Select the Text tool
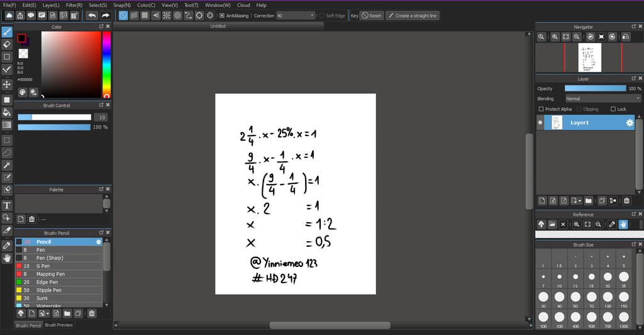The image size is (644, 335). click(7, 205)
